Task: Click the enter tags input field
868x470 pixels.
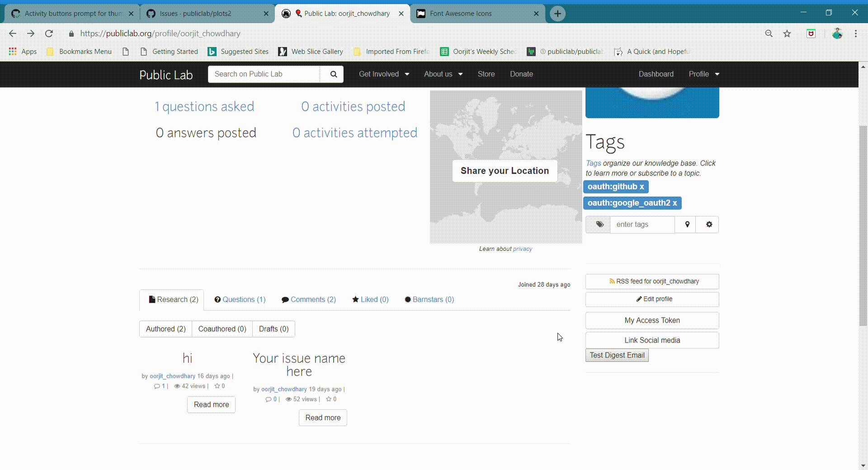Action: pyautogui.click(x=642, y=225)
